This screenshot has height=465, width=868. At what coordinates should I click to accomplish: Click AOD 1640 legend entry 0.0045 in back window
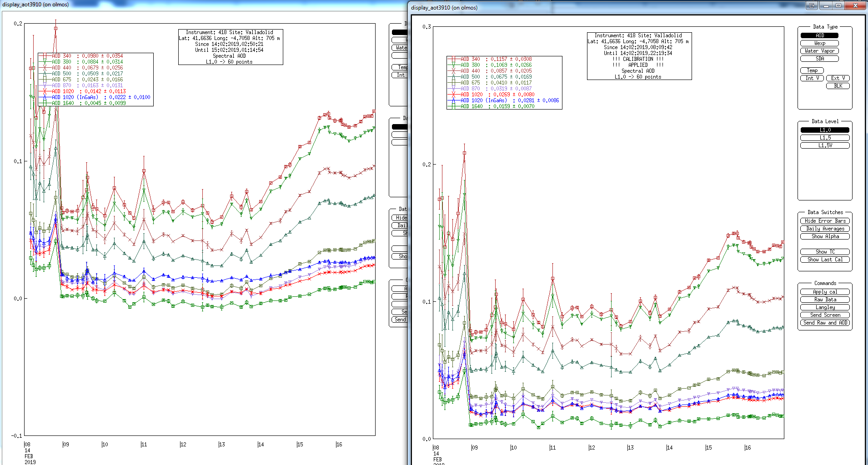(82, 103)
